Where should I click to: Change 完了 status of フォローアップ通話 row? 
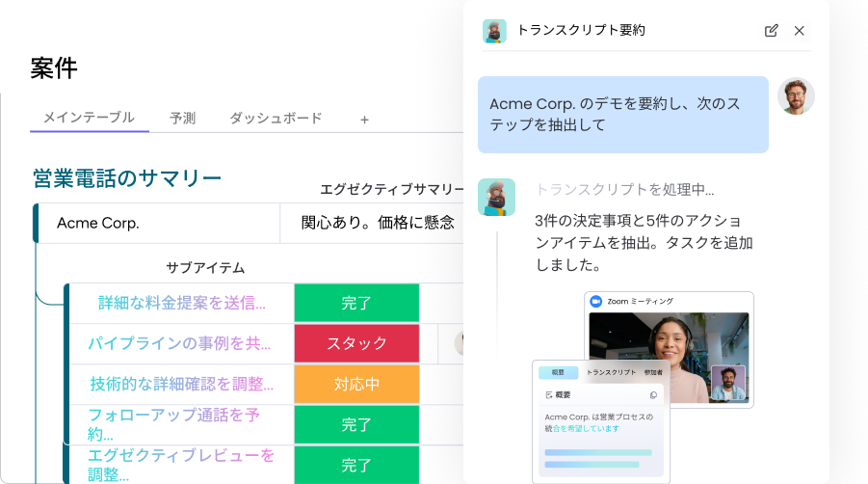356,425
